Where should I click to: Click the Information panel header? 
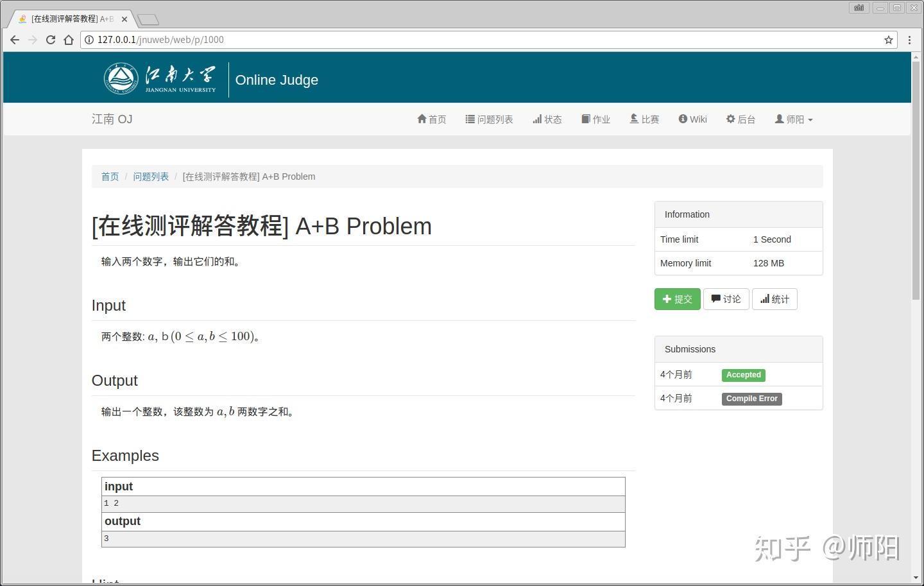pos(739,214)
